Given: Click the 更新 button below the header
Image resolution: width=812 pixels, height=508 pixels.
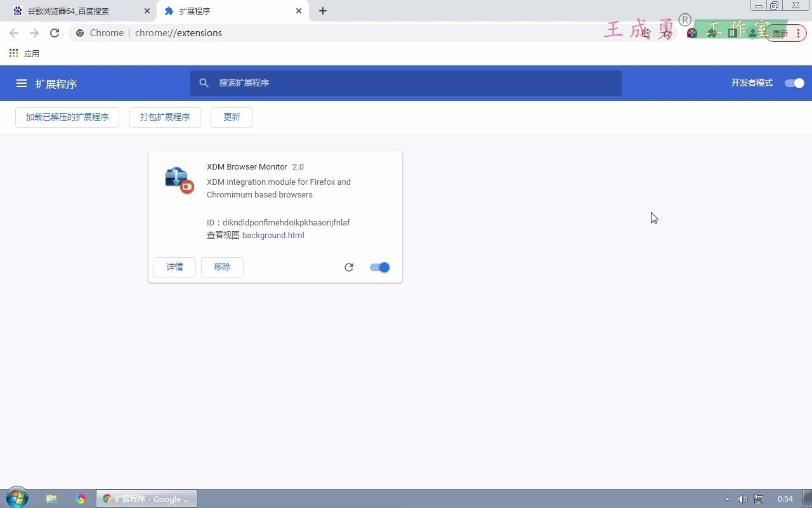Looking at the screenshot, I should 232,117.
